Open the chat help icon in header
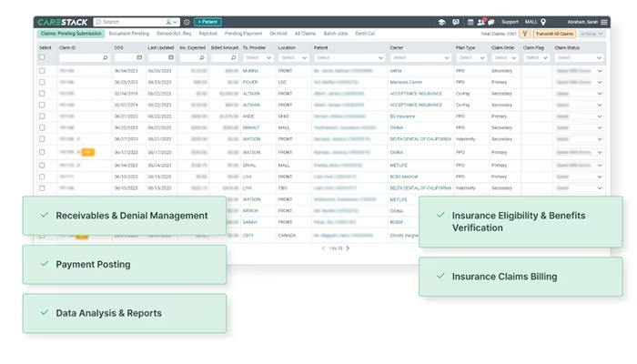The width and height of the screenshot is (637, 364). (x=456, y=22)
